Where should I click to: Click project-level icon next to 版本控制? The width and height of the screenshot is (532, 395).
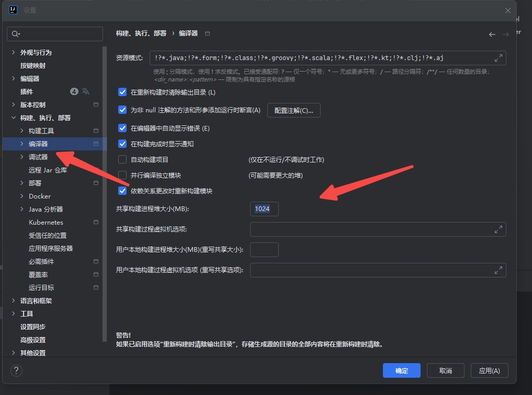pos(96,104)
